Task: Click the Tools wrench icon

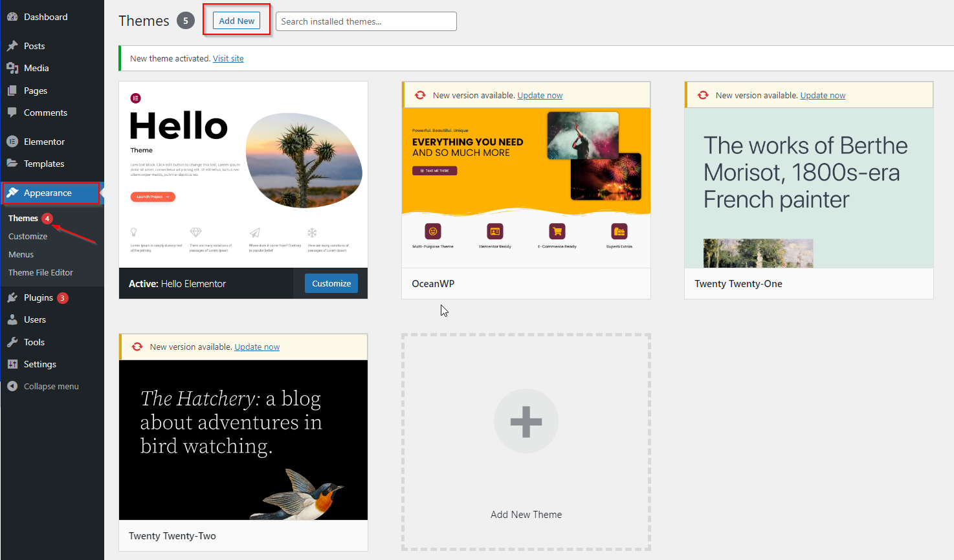Action: pos(12,342)
